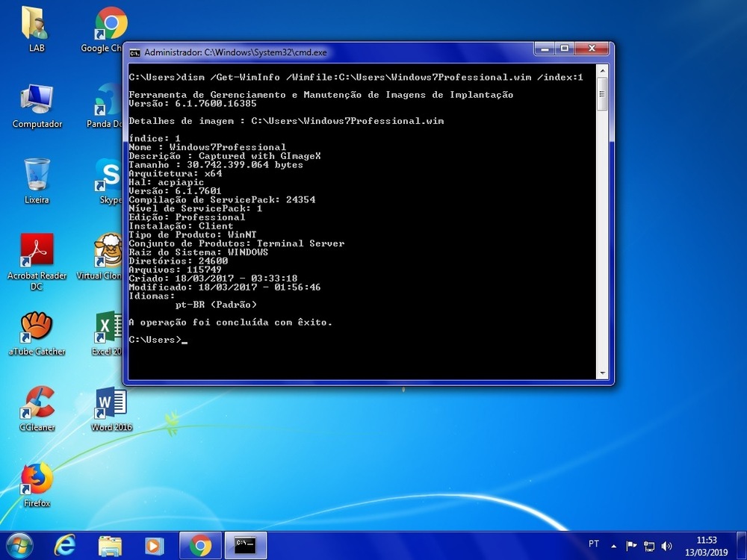Screen dimensions: 747x560
Task: Open Word 2016 desktop shortcut
Action: pos(111,403)
